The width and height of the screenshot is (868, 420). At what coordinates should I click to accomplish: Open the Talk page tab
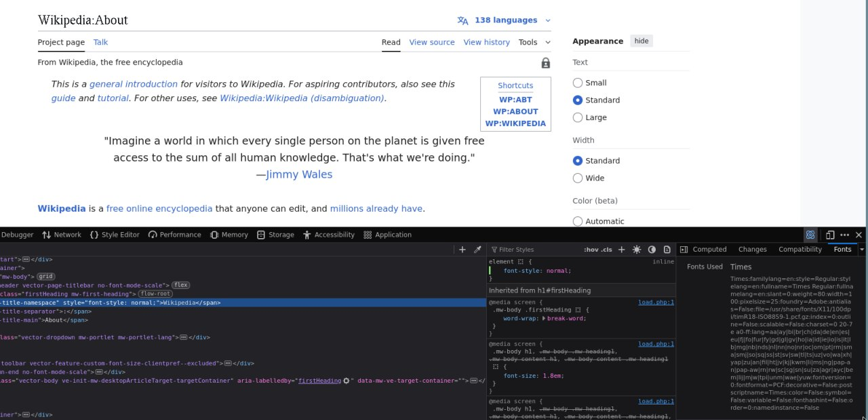[100, 42]
